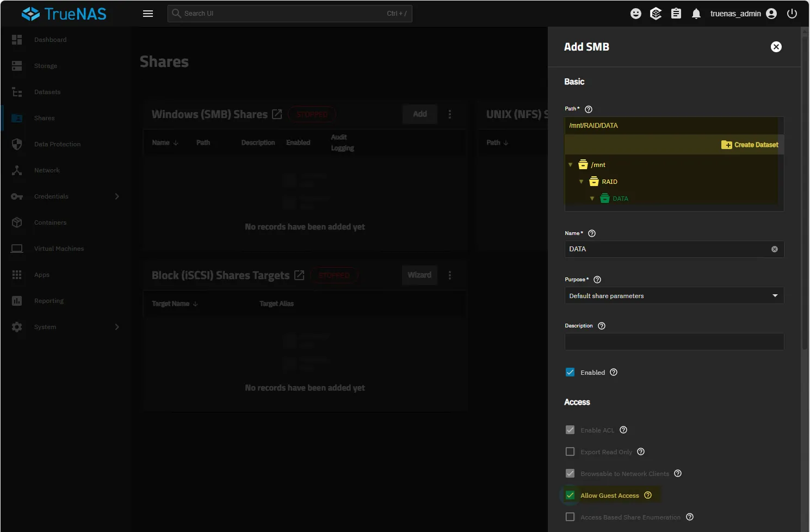Screen dimensions: 810x532
Task: Show help for Allow Guest Access
Action: (648, 495)
